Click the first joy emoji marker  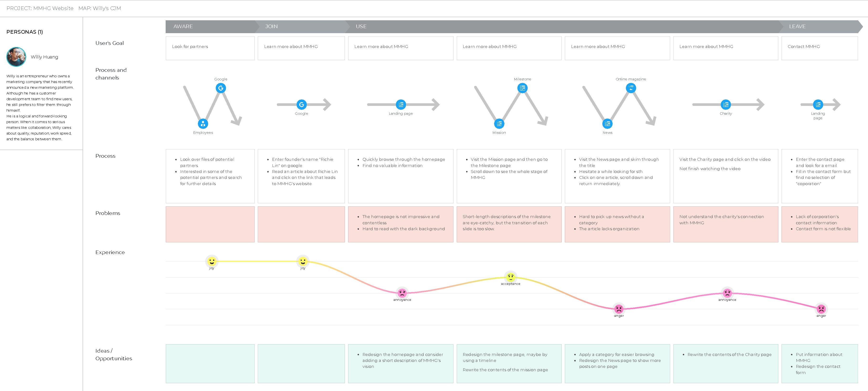[x=212, y=261]
